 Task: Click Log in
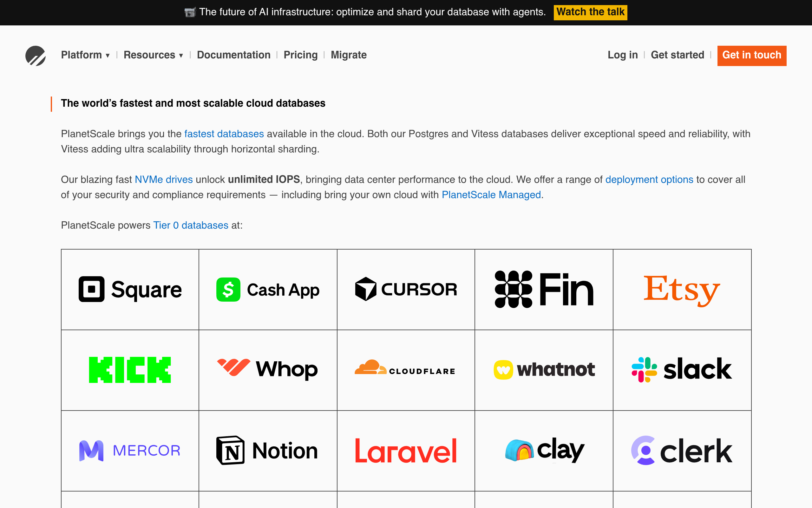tap(623, 55)
